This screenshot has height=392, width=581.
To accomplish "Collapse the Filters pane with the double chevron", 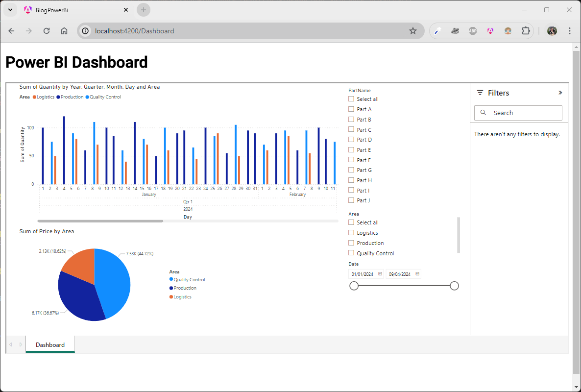I will [x=560, y=92].
